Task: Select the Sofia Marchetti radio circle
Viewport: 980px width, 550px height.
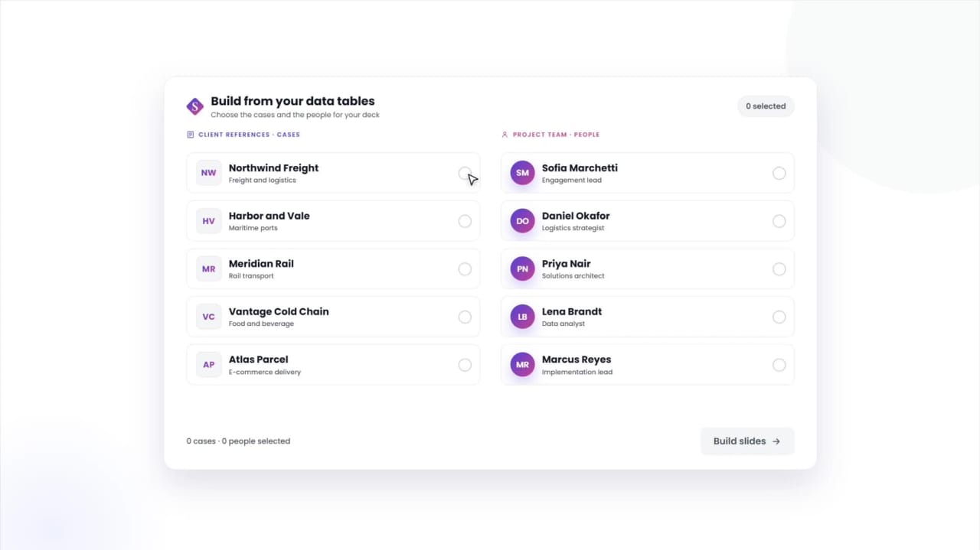Action: click(779, 173)
